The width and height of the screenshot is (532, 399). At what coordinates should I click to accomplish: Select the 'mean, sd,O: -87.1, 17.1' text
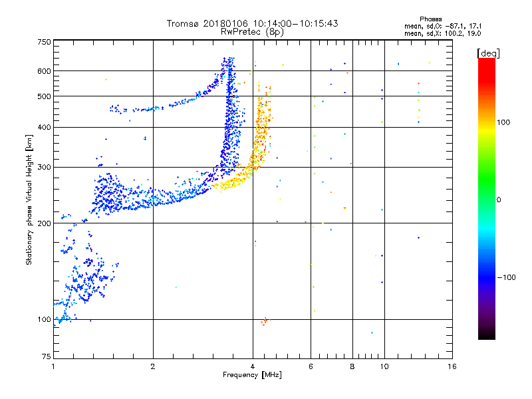coord(443,26)
